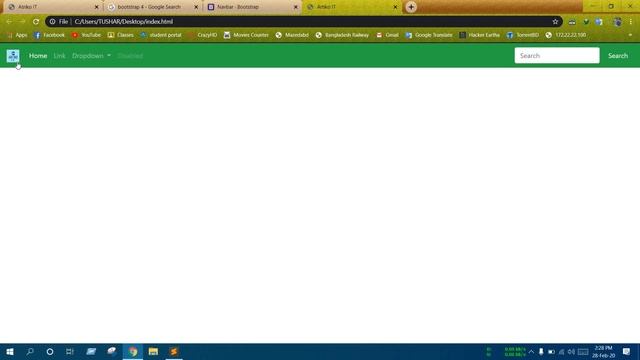
Task: Open the browser extension icon after the bookmark star
Action: click(572, 22)
